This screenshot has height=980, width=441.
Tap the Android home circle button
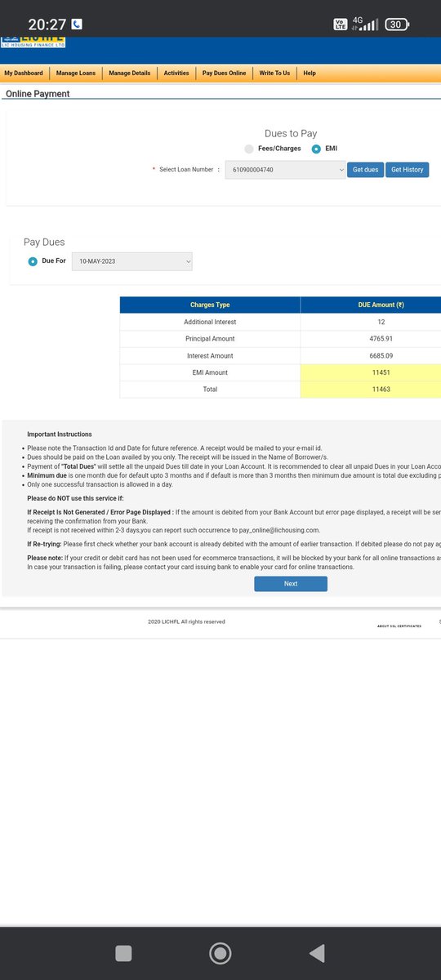tap(220, 953)
